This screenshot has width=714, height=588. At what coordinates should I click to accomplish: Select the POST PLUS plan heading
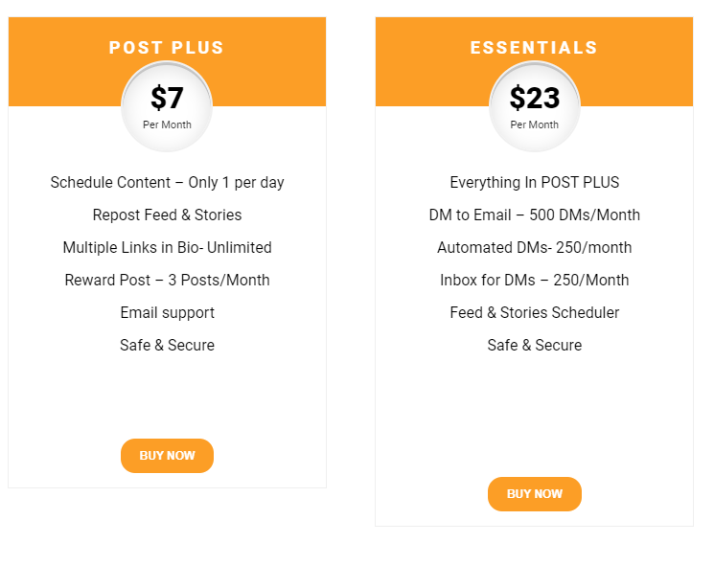click(167, 48)
